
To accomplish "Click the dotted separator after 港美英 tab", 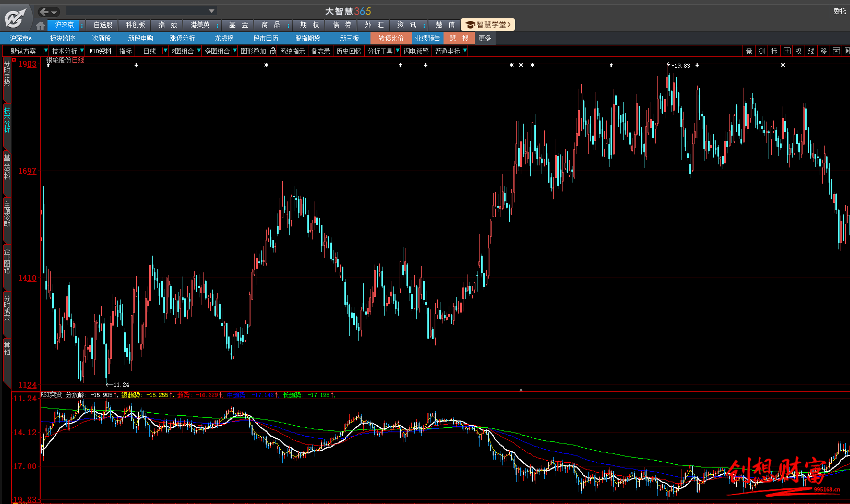I will point(218,26).
